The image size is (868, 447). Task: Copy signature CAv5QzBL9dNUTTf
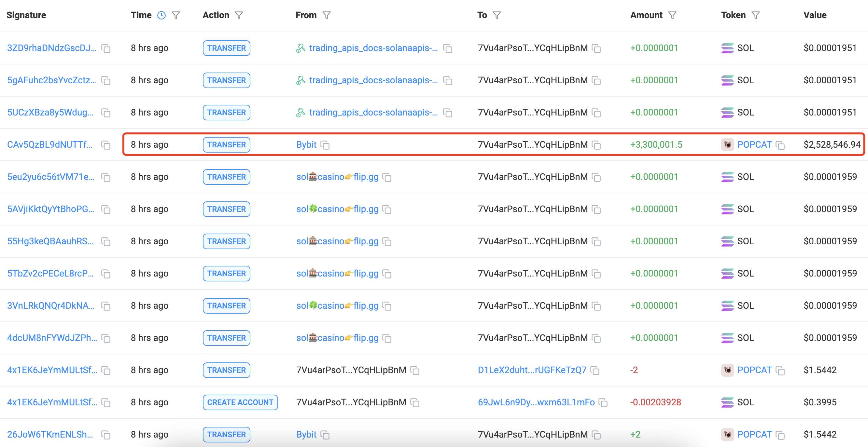[106, 145]
